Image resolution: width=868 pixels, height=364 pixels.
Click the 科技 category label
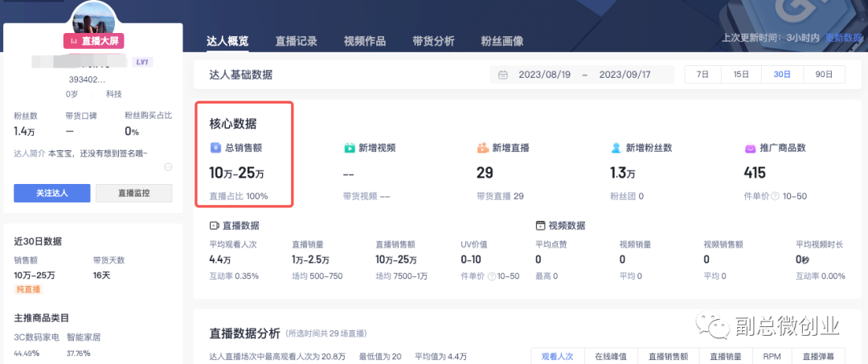point(115,94)
